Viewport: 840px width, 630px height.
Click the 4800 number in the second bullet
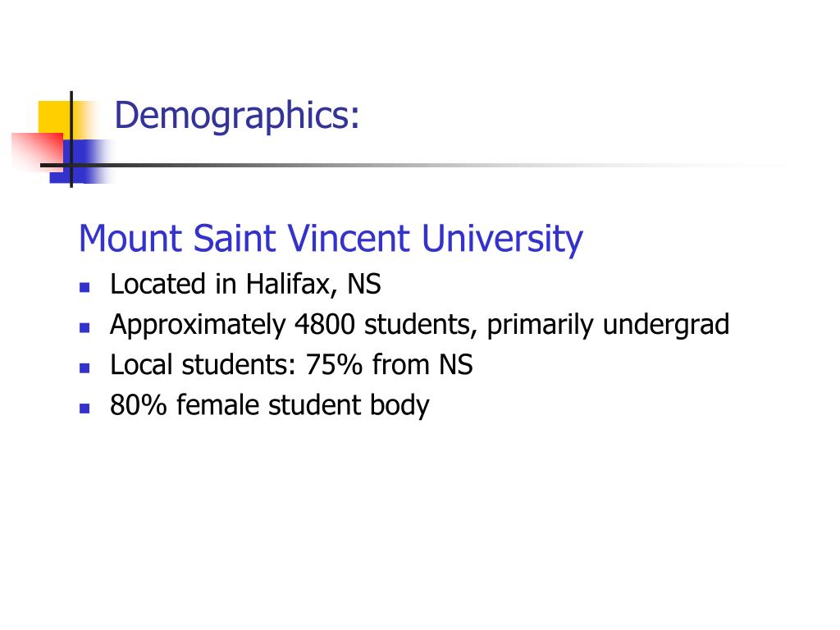pos(325,325)
